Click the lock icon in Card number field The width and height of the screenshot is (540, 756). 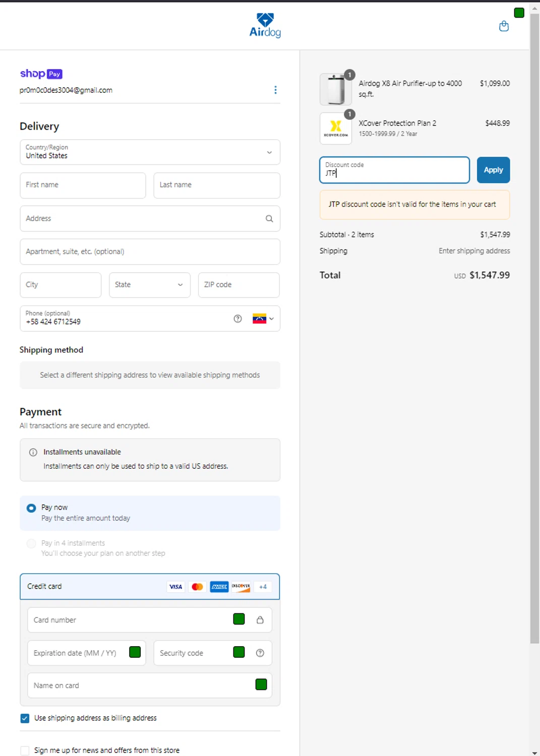pyautogui.click(x=260, y=620)
